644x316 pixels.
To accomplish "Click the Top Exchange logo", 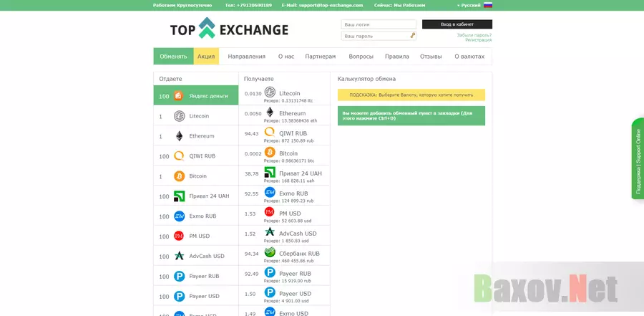I will pos(229,29).
